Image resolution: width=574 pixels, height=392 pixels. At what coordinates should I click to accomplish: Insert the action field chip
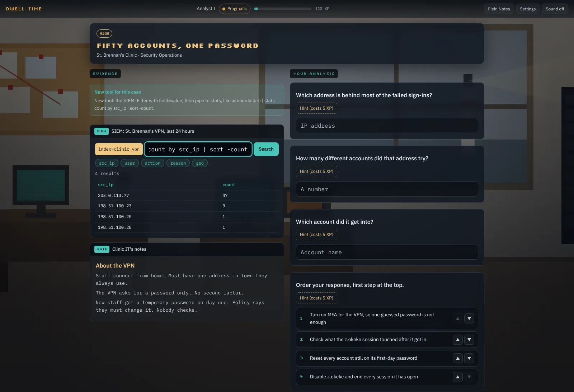tap(152, 163)
